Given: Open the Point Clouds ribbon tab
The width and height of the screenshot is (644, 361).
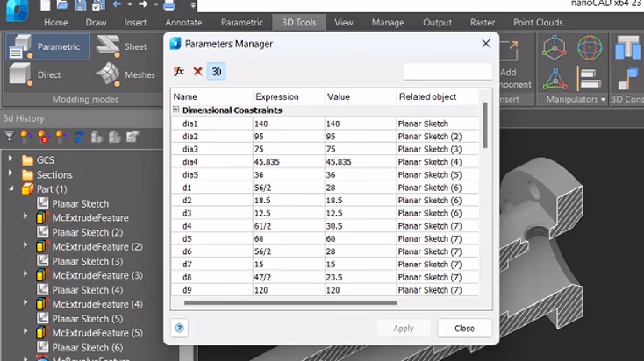Looking at the screenshot, I should coord(538,23).
